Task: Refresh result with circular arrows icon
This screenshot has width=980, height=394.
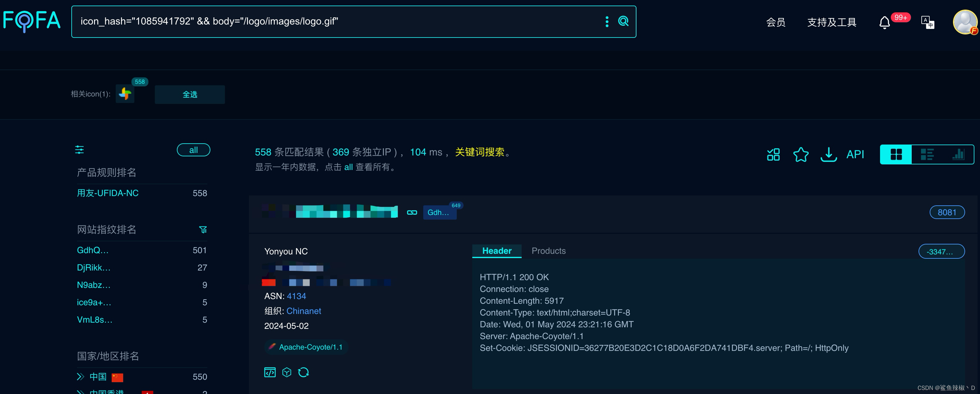Action: (303, 372)
